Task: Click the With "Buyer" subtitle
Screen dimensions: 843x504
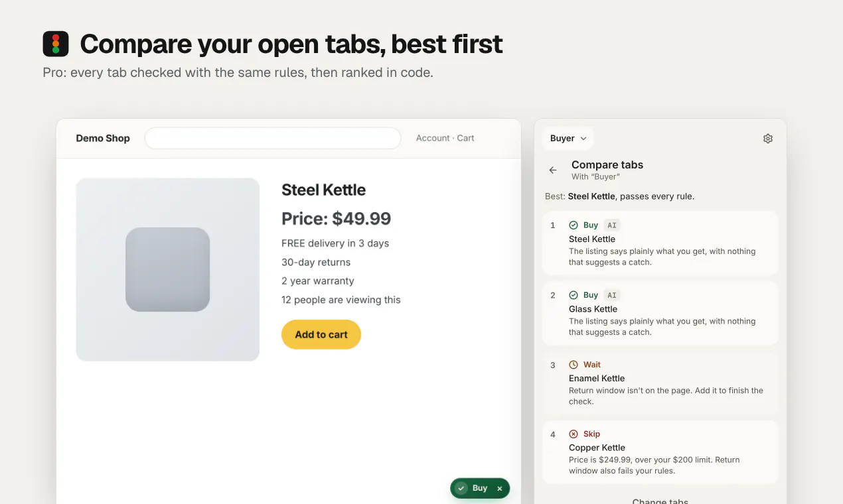Action: coord(595,177)
